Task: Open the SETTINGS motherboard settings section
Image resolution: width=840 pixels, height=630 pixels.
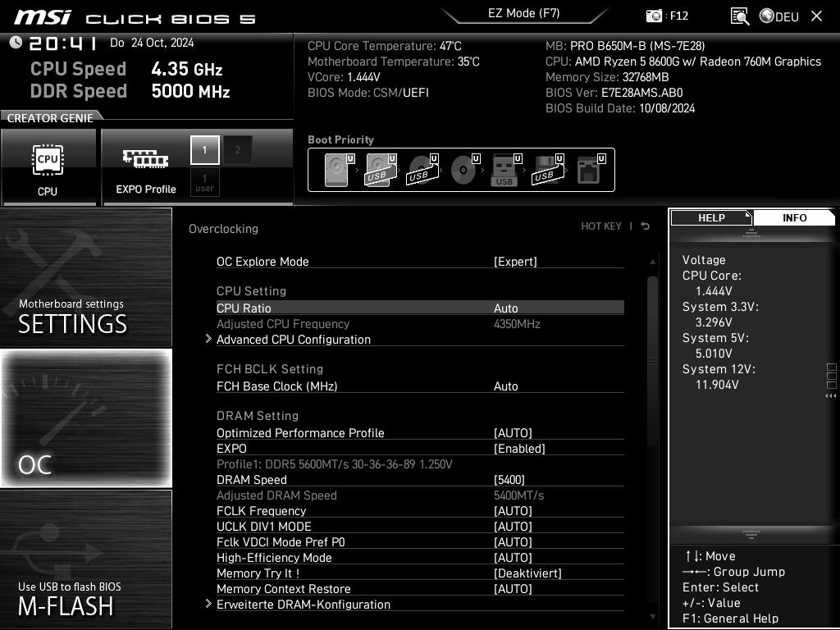Action: tap(85, 277)
